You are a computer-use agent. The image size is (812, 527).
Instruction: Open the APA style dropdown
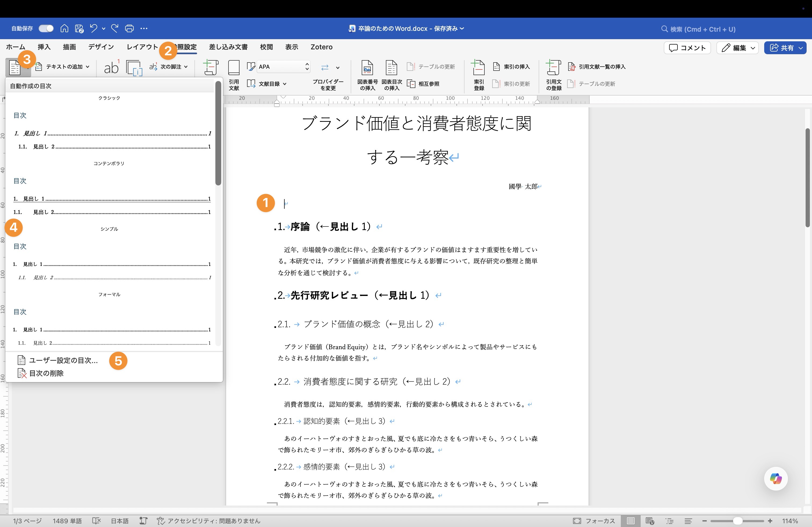click(283, 67)
